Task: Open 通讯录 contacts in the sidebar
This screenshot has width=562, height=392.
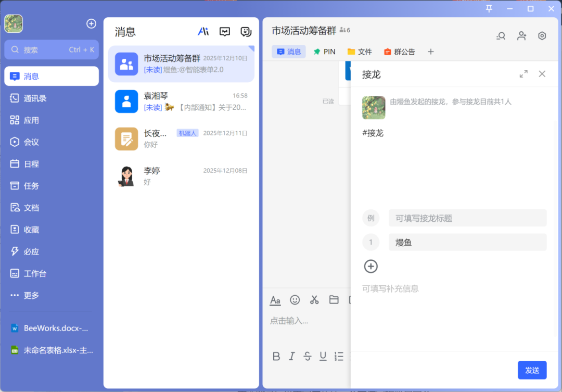Action: (x=52, y=98)
